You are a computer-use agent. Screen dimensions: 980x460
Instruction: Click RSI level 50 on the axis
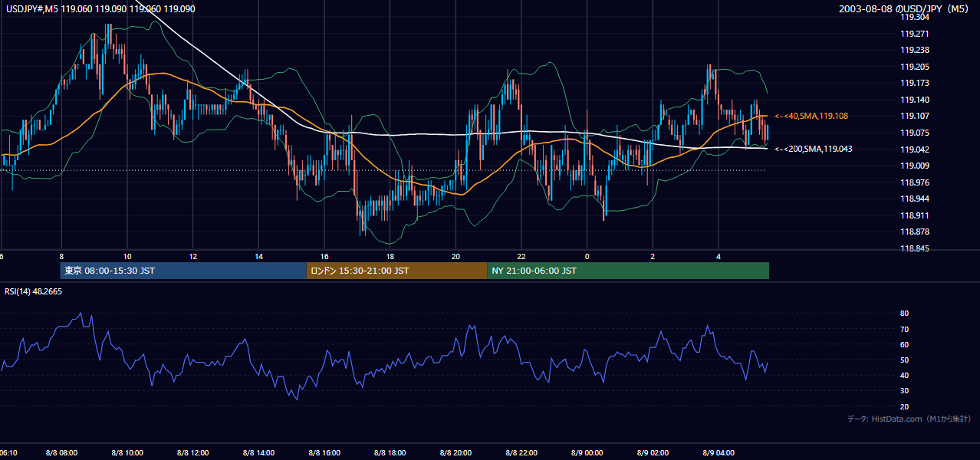tap(905, 360)
